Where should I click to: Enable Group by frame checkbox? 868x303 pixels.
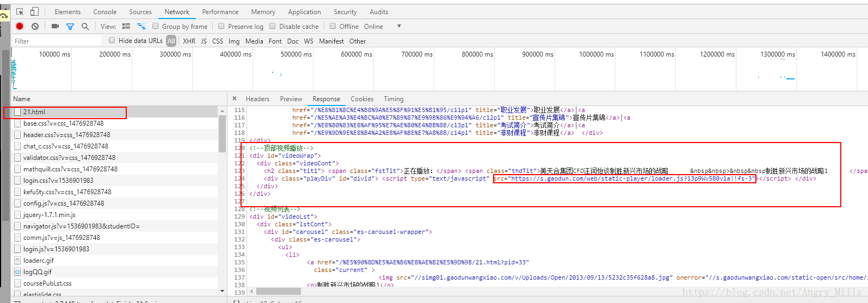click(155, 26)
